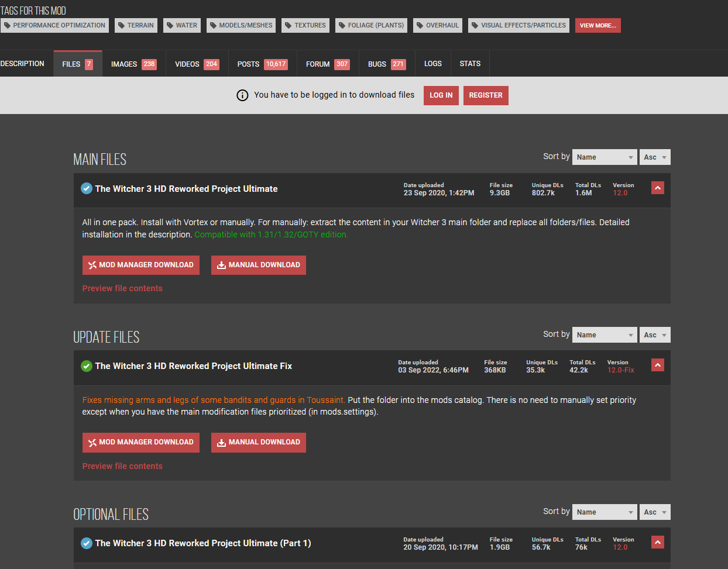Go to the Forum tab

pyautogui.click(x=328, y=64)
